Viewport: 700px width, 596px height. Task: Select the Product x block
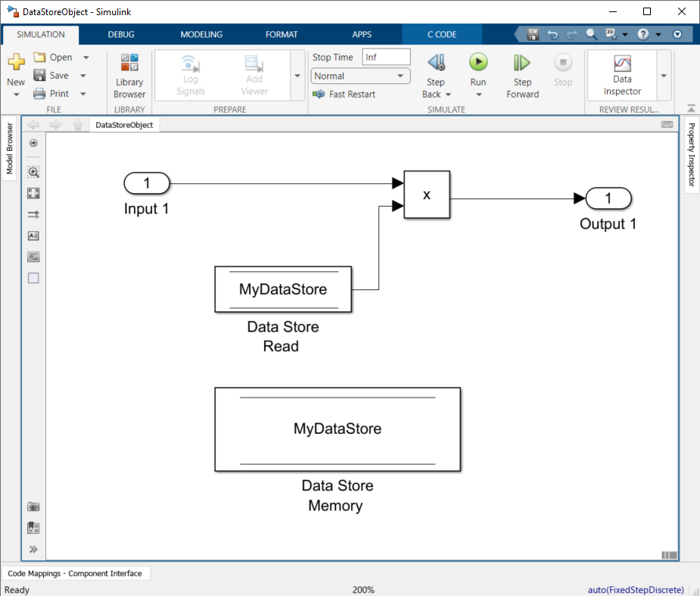[427, 195]
